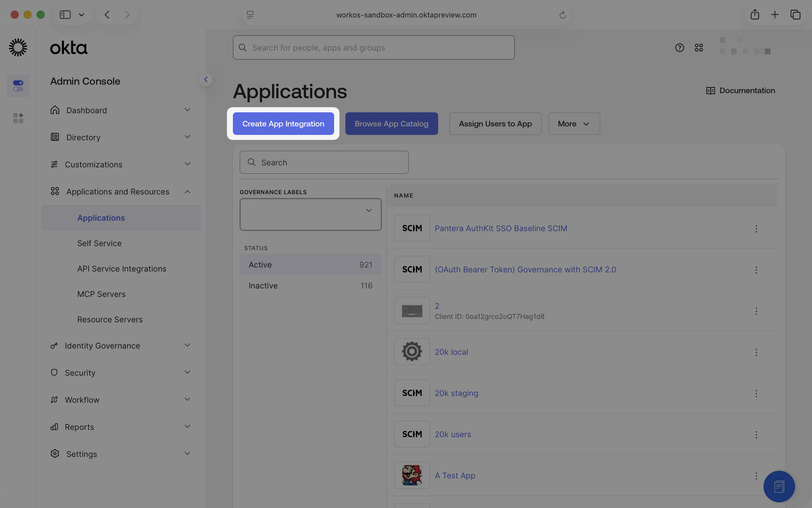Click the Safari address bar URL

coord(406,15)
